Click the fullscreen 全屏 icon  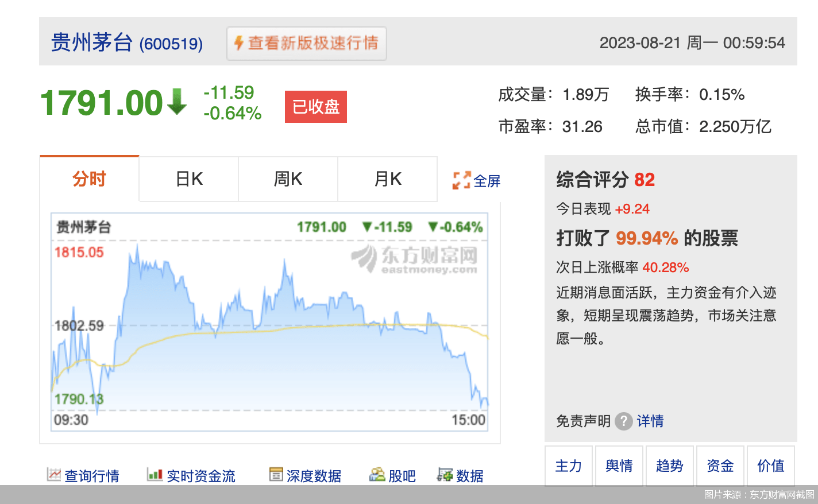461,180
